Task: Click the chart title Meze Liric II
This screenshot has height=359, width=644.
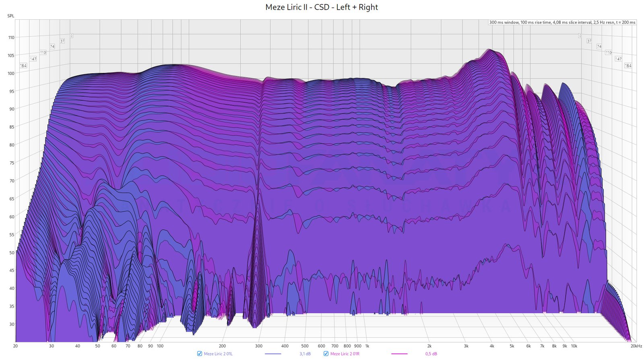Action: 322,7
